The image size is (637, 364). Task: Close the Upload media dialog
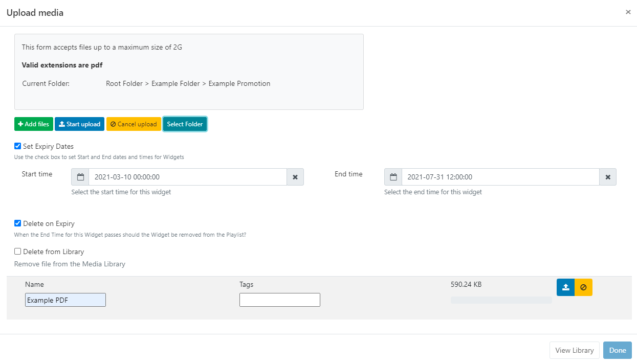click(x=628, y=12)
